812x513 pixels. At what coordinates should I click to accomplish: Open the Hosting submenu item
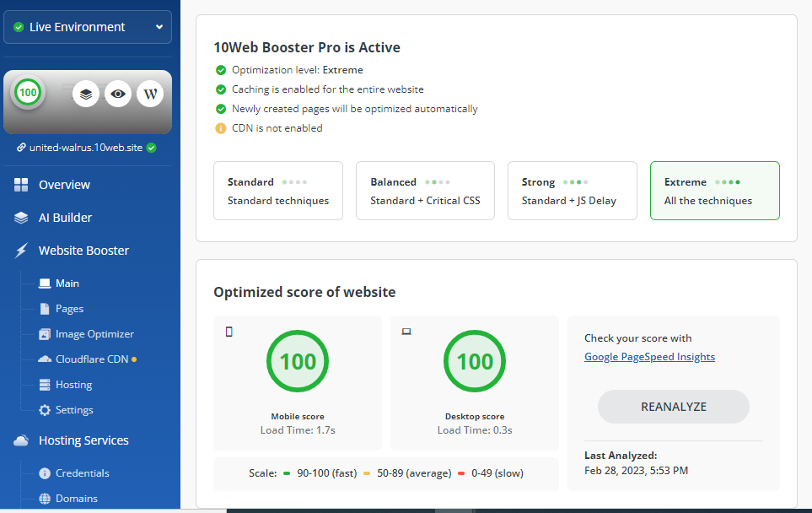[73, 385]
